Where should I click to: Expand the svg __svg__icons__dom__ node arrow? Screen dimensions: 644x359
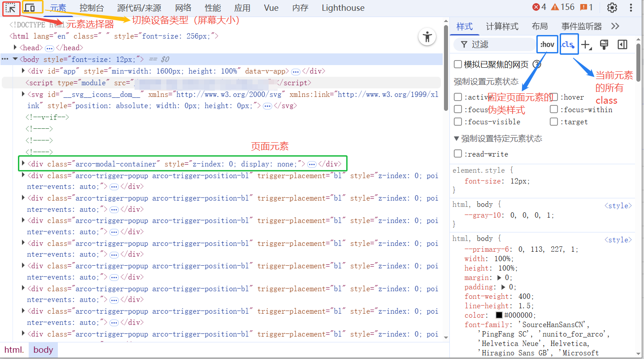(23, 94)
